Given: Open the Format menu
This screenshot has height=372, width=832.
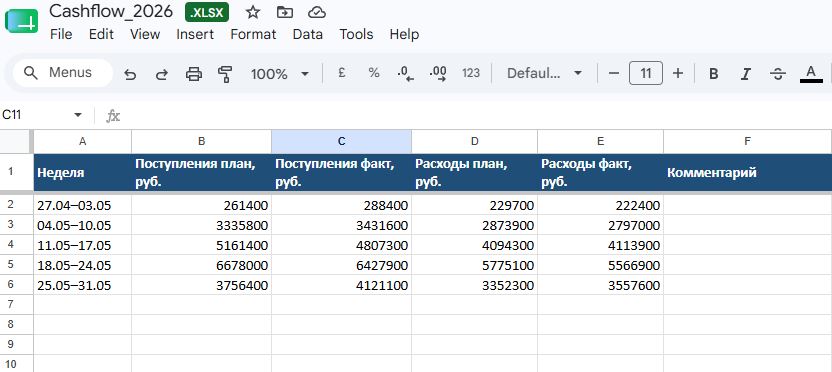Looking at the screenshot, I should point(253,34).
